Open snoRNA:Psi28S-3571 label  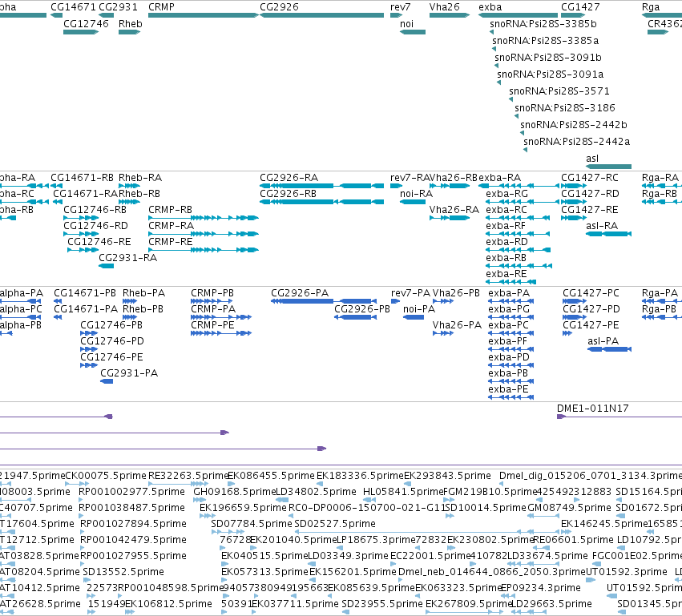pos(559,91)
